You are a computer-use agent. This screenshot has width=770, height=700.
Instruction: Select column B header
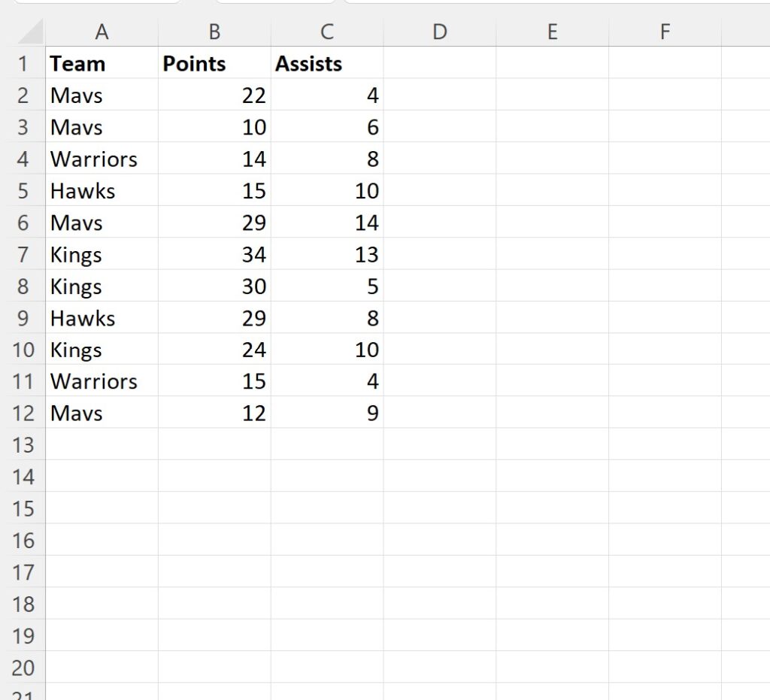[214, 32]
